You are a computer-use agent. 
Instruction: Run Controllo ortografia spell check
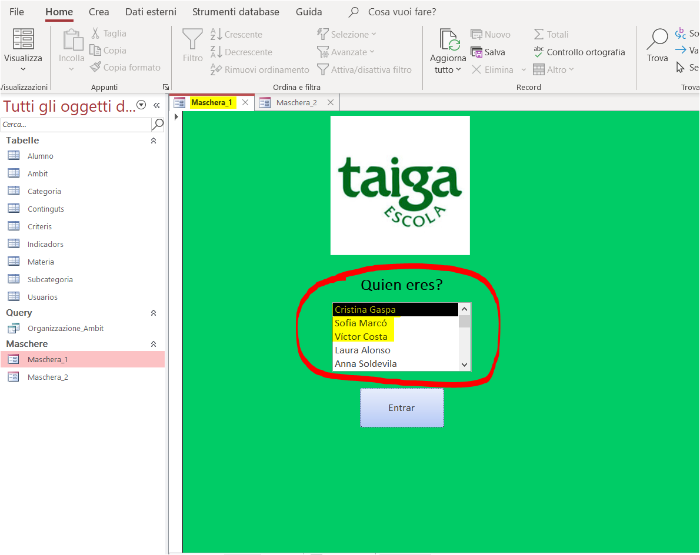point(579,52)
